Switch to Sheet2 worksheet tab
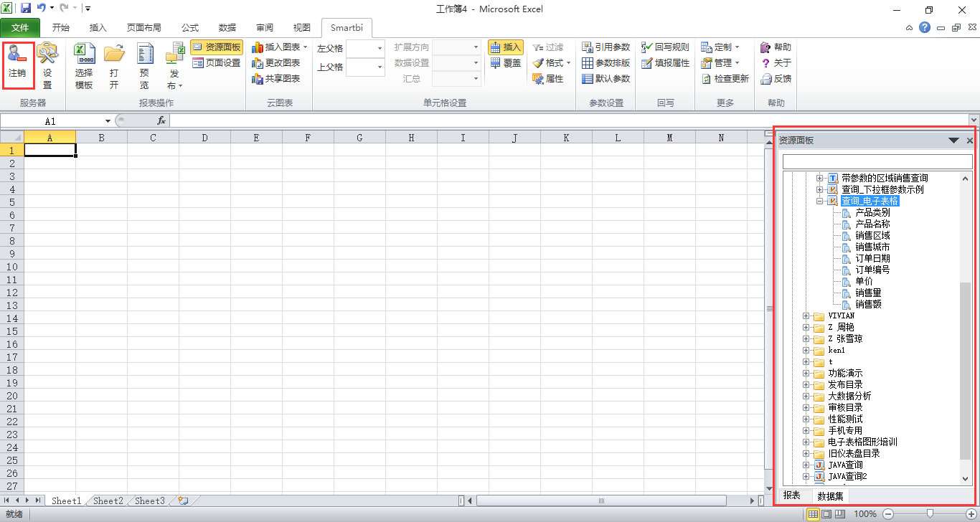Image resolution: width=980 pixels, height=522 pixels. click(x=108, y=501)
